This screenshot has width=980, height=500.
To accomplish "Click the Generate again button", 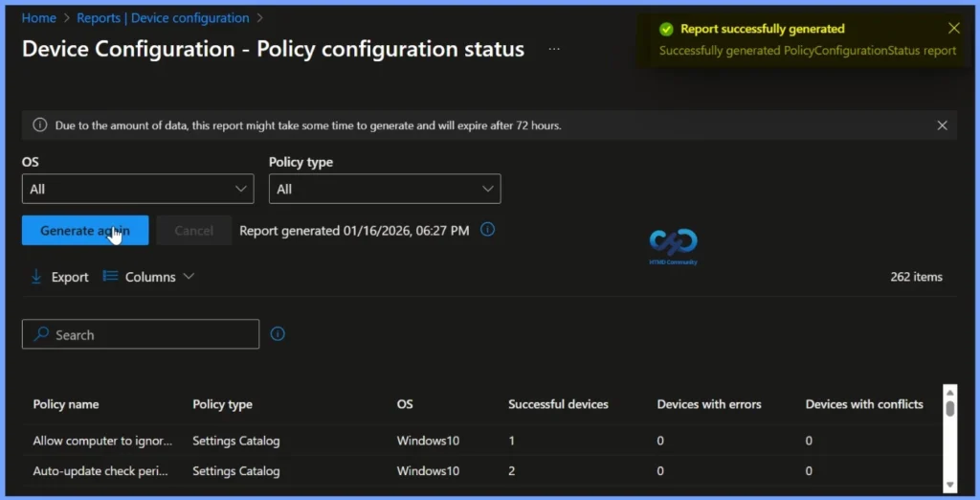I will click(x=85, y=230).
